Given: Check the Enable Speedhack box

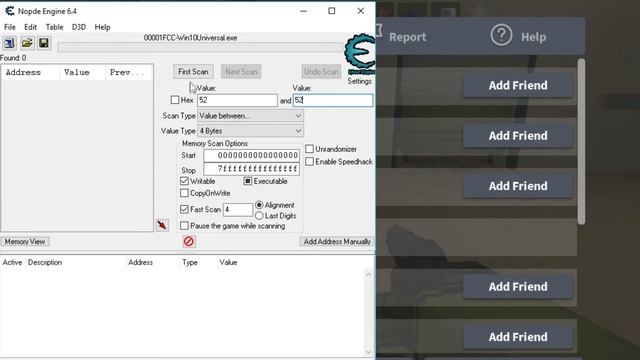Looking at the screenshot, I should click(309, 161).
